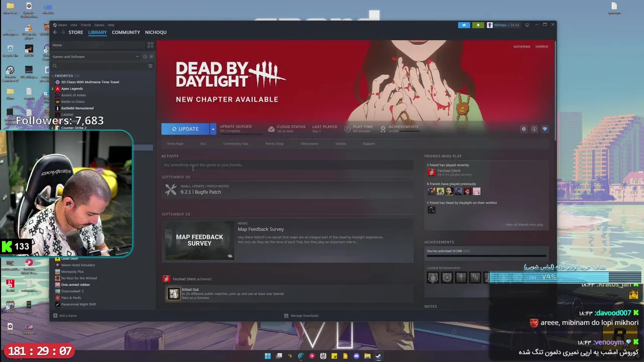Open Discord from the taskbar
Screen dimensions: 644x362
pos(356,356)
